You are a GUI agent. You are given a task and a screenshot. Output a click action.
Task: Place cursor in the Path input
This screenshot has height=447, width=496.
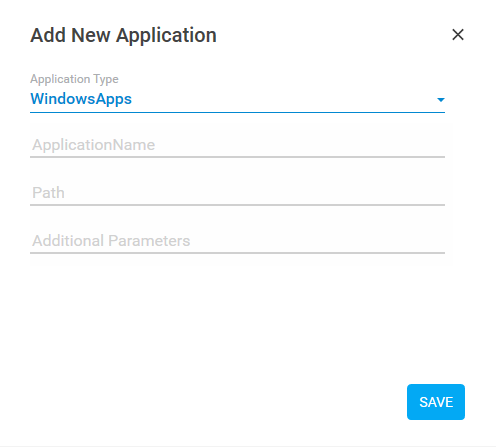pos(237,193)
